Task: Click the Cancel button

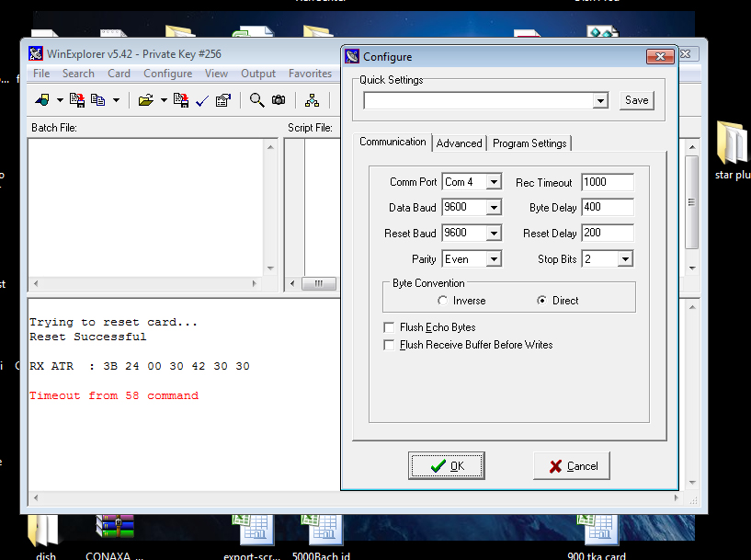Action: pyautogui.click(x=572, y=465)
